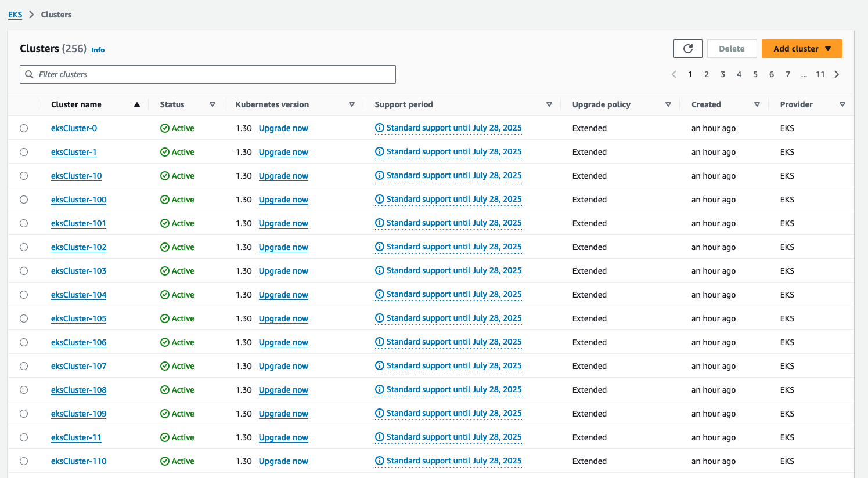The width and height of the screenshot is (868, 478).
Task: Open the Add cluster dropdown
Action: (x=802, y=49)
